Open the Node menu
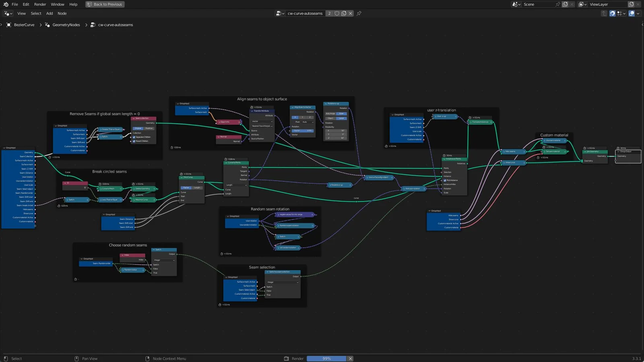 [62, 13]
